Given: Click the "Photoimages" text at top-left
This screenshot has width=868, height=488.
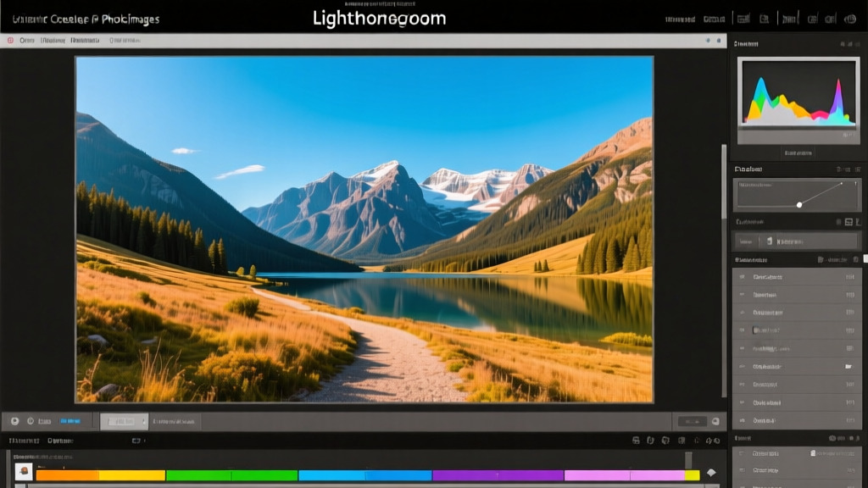Looking at the screenshot, I should [130, 19].
